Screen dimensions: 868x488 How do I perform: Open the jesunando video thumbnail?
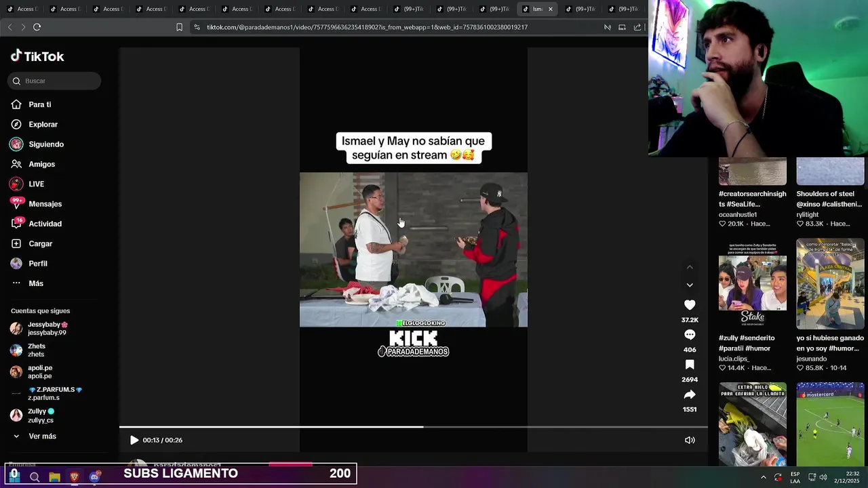point(830,283)
